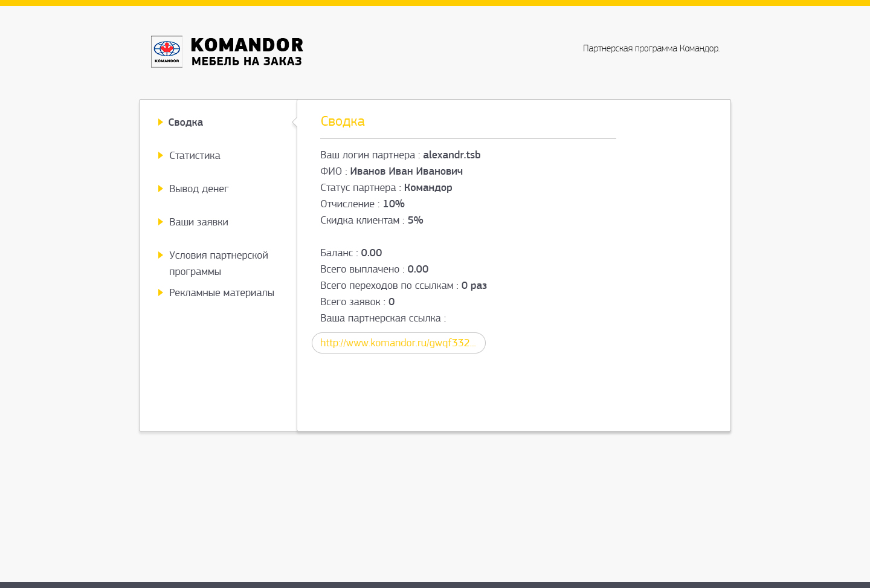Click the link clicks value 0 раз
The height and width of the screenshot is (588, 870).
[474, 285]
